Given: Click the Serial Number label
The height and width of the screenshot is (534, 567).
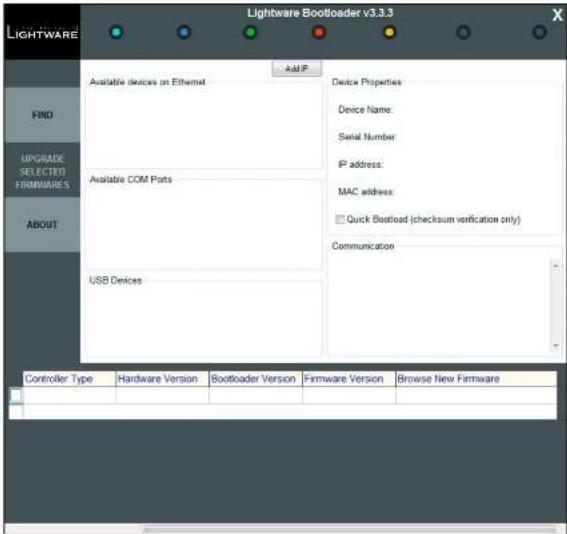Looking at the screenshot, I should point(367,137).
